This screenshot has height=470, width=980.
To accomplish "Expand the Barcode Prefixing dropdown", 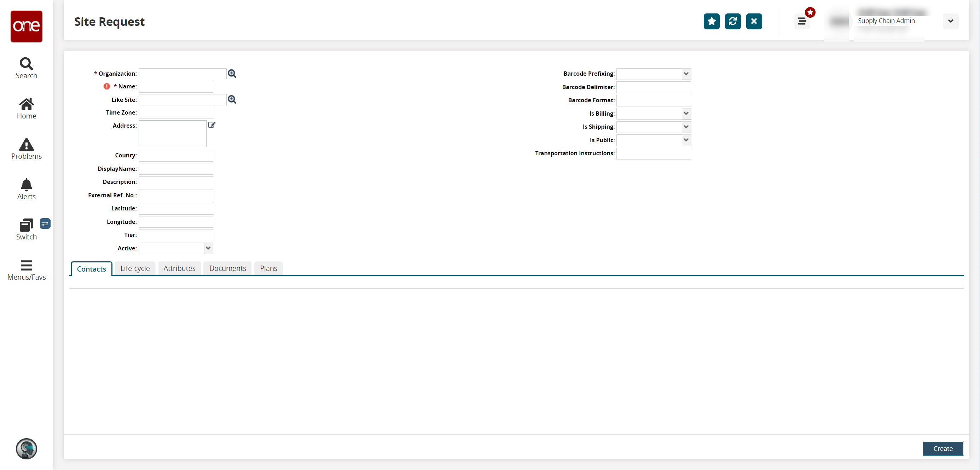I will point(686,73).
